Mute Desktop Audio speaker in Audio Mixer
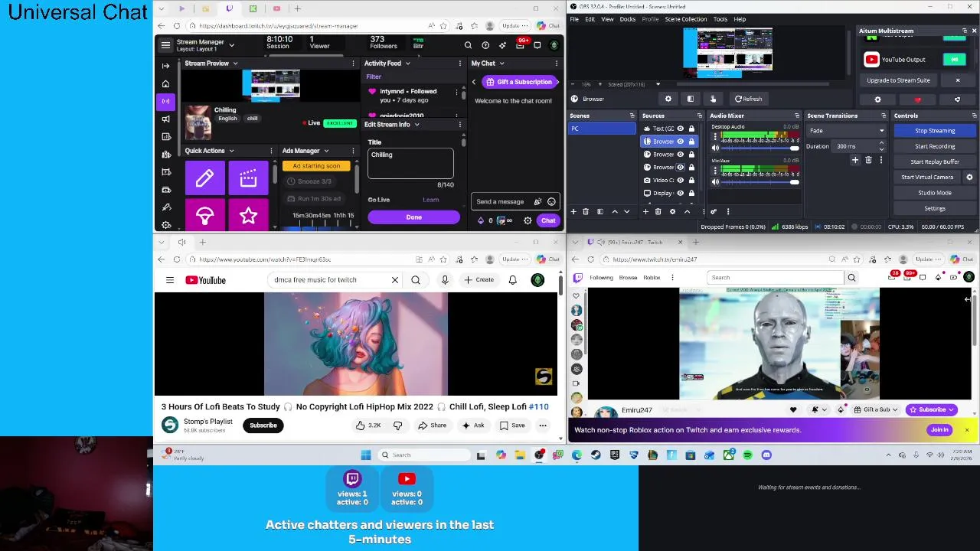 pos(715,148)
